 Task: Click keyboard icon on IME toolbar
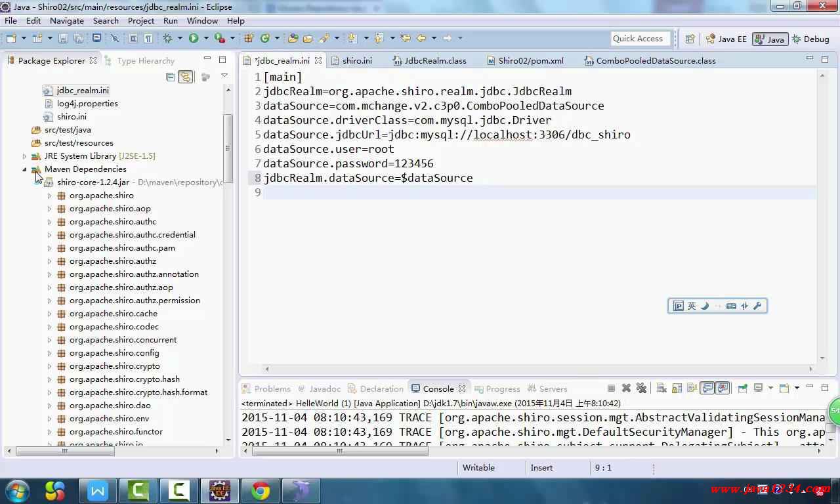pos(731,306)
